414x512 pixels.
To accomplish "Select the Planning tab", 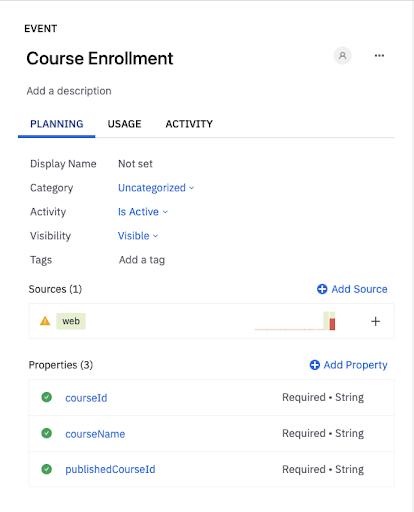I will [57, 124].
